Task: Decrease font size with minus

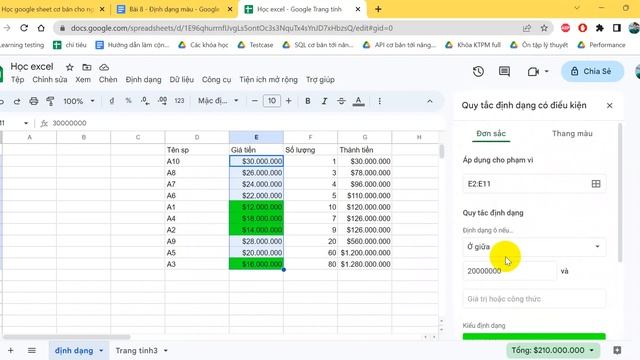Action: coord(255,101)
